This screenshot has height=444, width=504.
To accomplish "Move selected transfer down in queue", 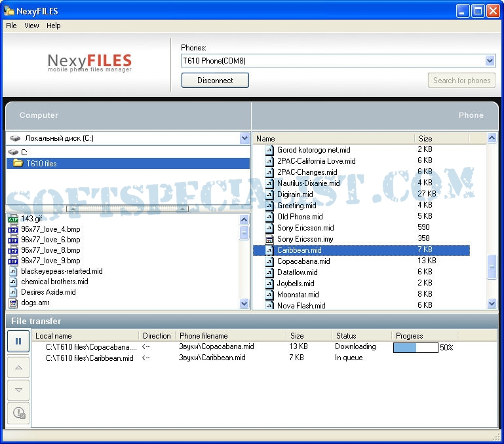I will pyautogui.click(x=18, y=390).
